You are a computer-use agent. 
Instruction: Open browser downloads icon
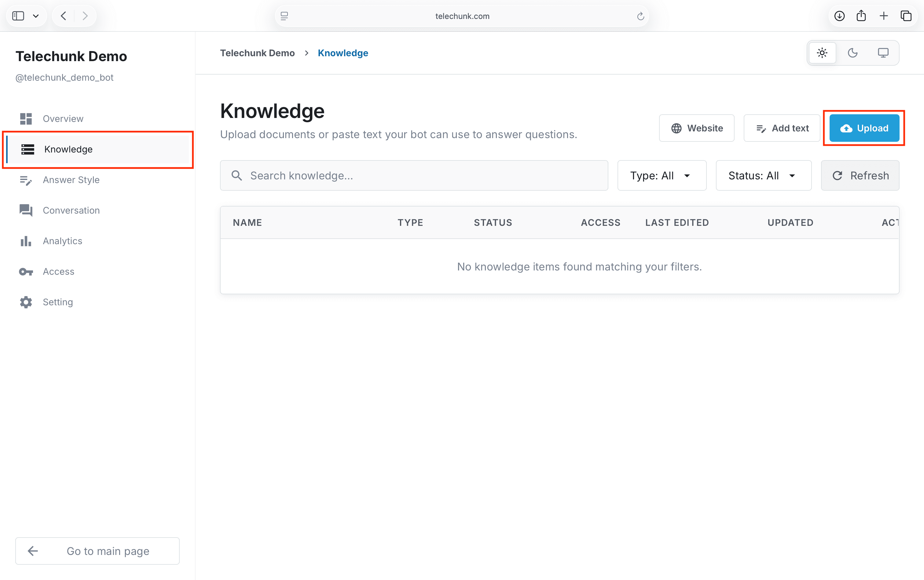coord(839,16)
